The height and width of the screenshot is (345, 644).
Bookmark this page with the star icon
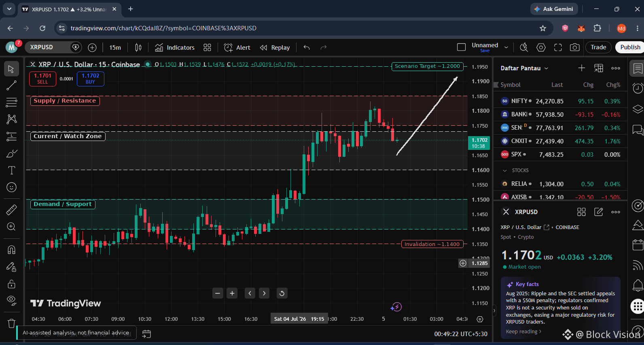point(543,28)
